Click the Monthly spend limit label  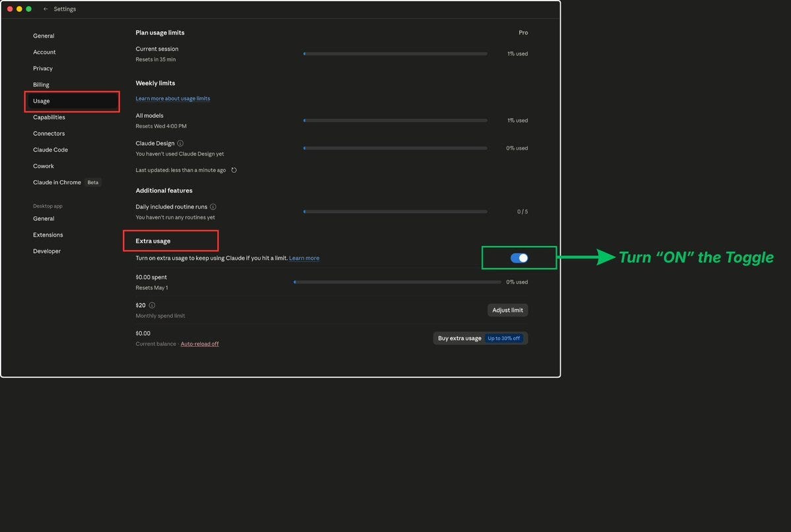coord(160,316)
